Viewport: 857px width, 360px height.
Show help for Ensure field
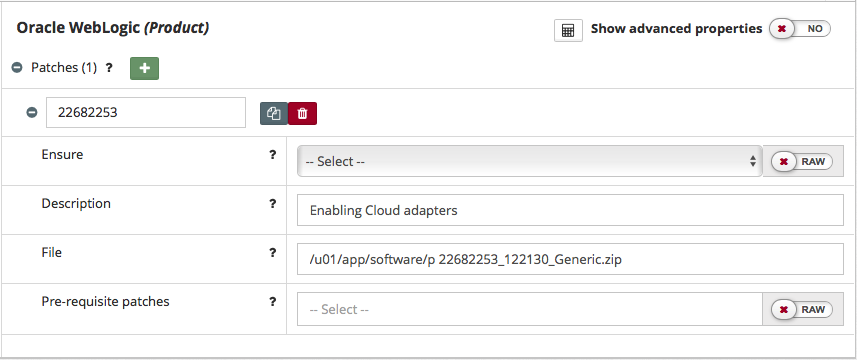pyautogui.click(x=273, y=155)
